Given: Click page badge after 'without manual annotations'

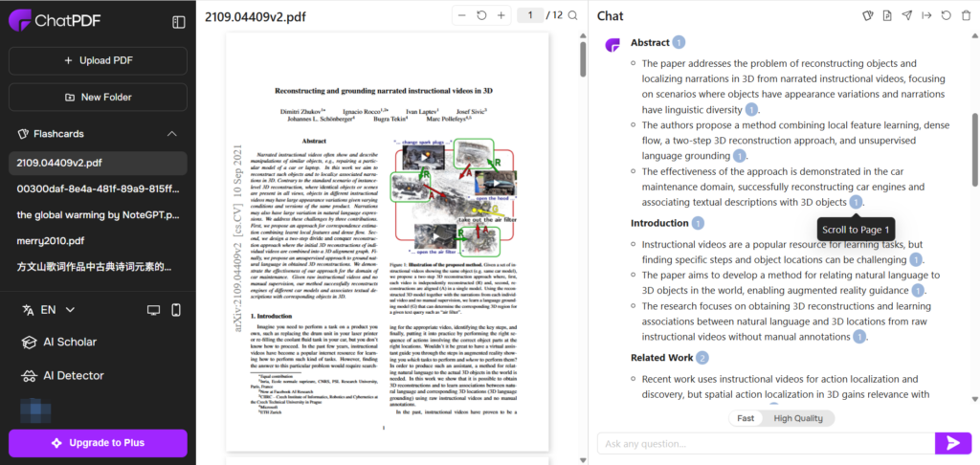Looking at the screenshot, I should pos(859,337).
